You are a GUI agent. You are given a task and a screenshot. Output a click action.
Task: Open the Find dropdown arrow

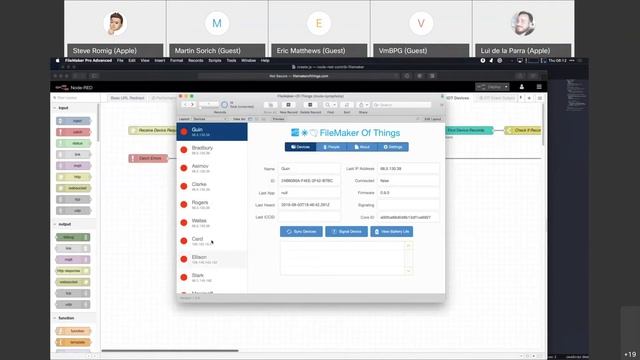[x=334, y=105]
